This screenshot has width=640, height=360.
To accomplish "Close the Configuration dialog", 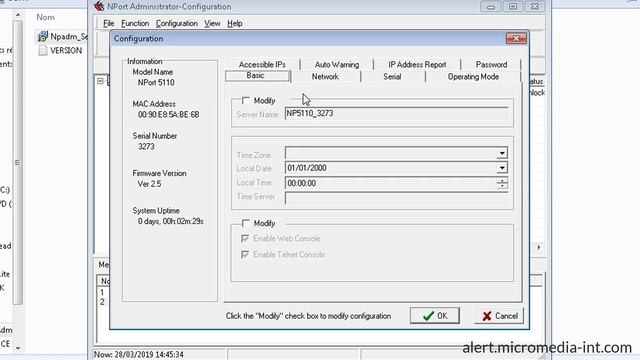I will [x=516, y=38].
